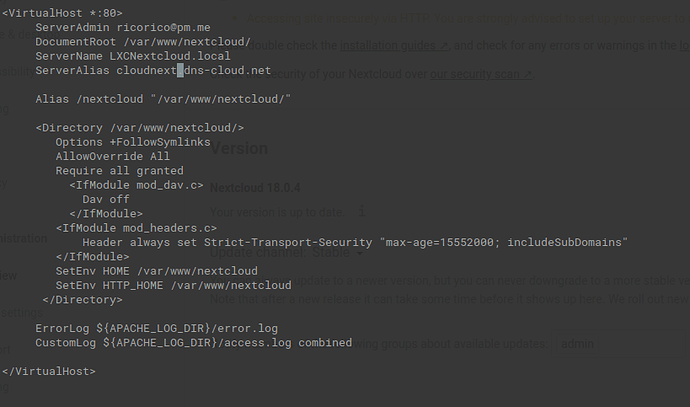Image resolution: width=690 pixels, height=407 pixels.
Task: Place cursor on highlighted ServerAlias block cursor
Action: (x=180, y=70)
